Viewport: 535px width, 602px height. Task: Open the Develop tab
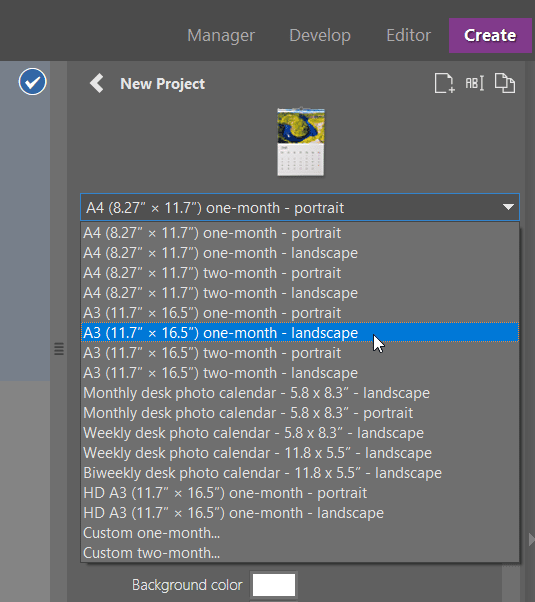[320, 35]
